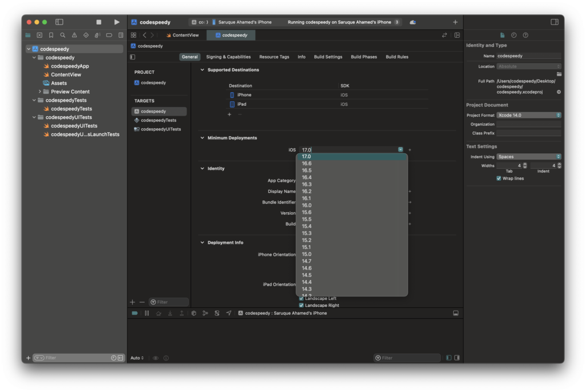Select 15.0 in the iOS version list
The width and height of the screenshot is (586, 392).
[352, 254]
